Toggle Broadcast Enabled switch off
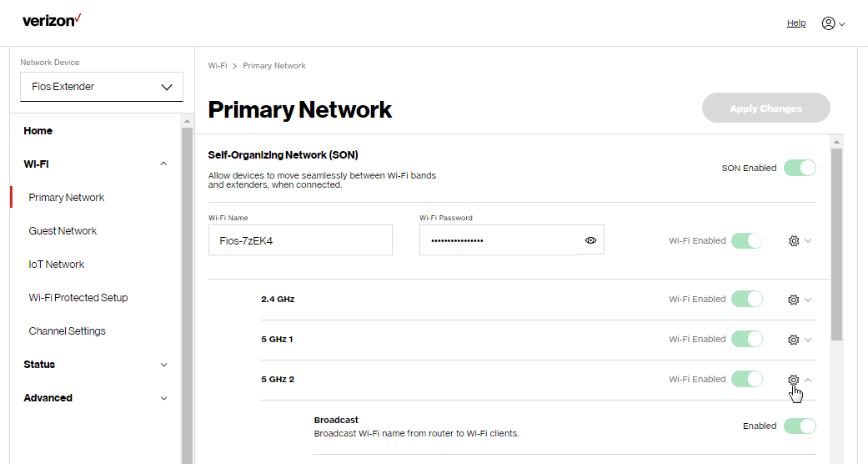868x464 pixels. (800, 426)
